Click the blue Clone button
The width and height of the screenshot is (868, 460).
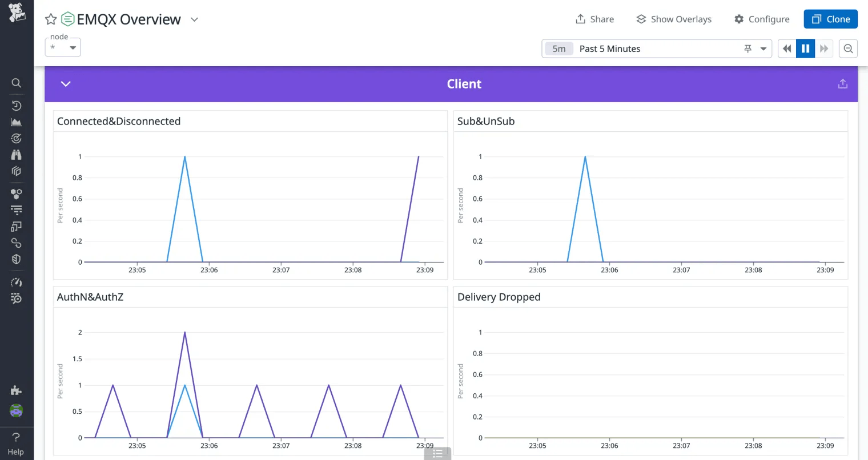pyautogui.click(x=830, y=19)
